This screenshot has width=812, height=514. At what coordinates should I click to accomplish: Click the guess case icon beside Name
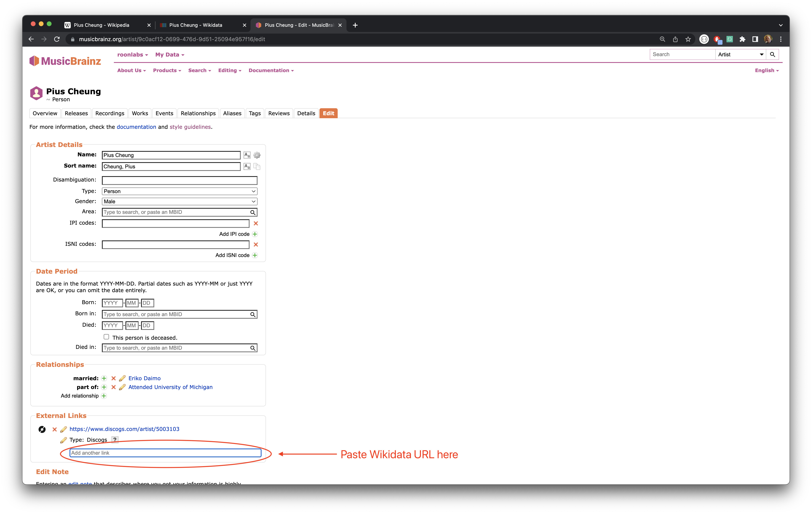(247, 155)
